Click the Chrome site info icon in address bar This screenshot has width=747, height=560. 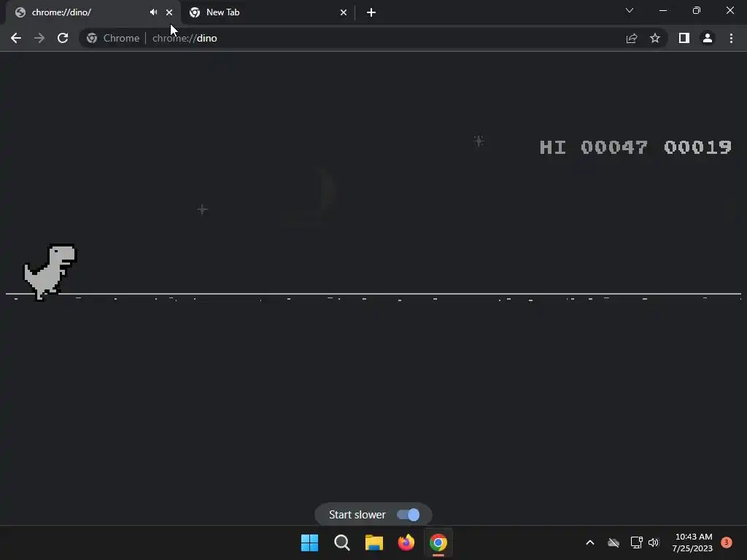coord(92,38)
